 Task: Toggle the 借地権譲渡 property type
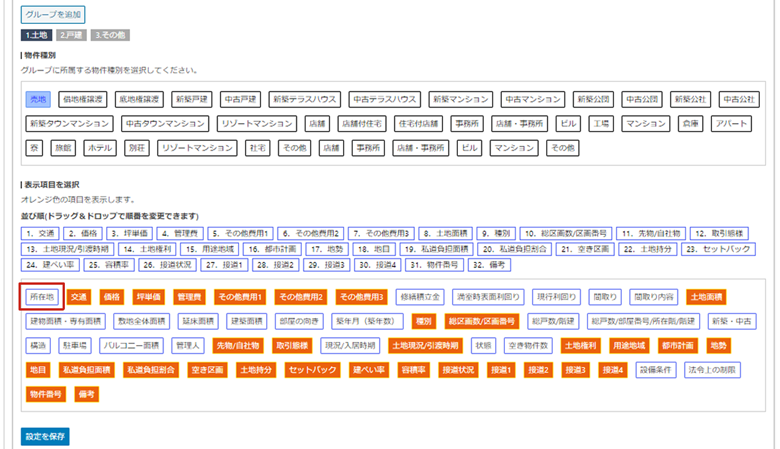pyautogui.click(x=83, y=100)
